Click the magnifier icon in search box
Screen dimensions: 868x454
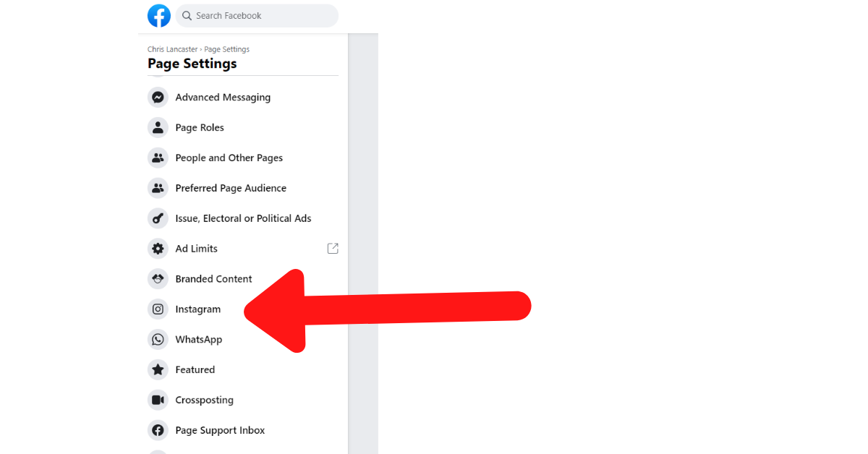click(x=187, y=16)
